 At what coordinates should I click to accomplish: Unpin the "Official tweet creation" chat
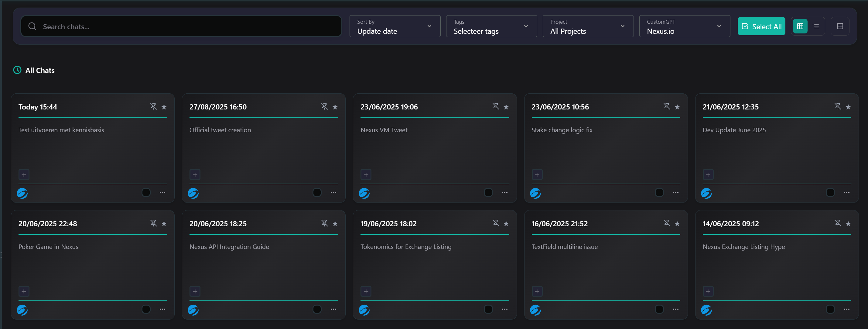coord(324,106)
